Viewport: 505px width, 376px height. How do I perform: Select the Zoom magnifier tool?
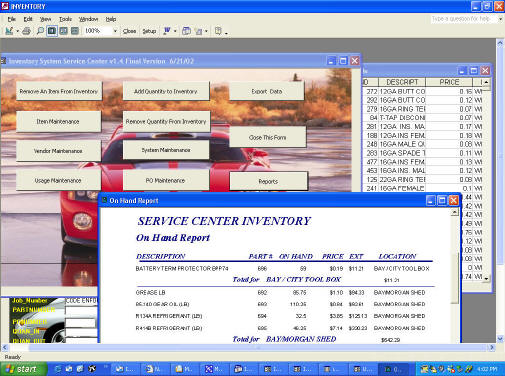click(x=40, y=31)
